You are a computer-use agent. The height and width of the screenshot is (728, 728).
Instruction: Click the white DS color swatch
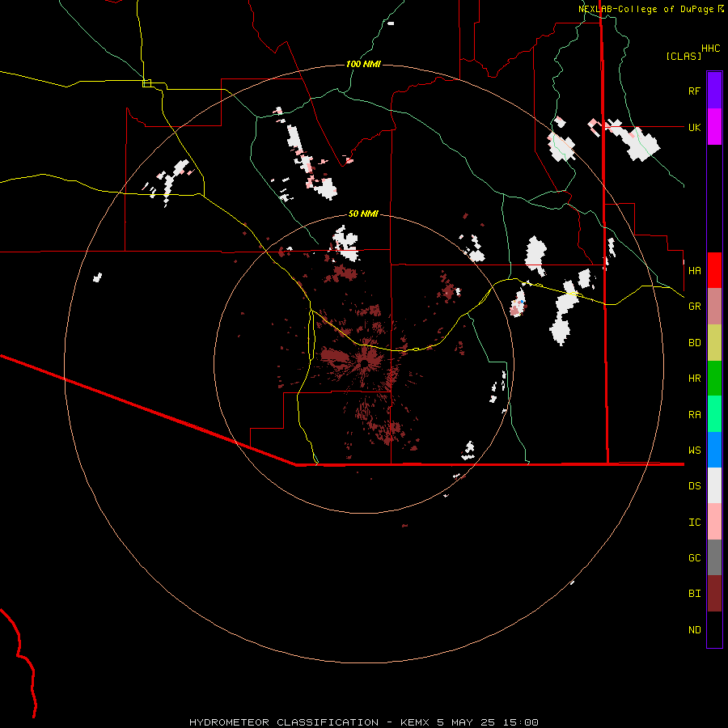pos(714,485)
